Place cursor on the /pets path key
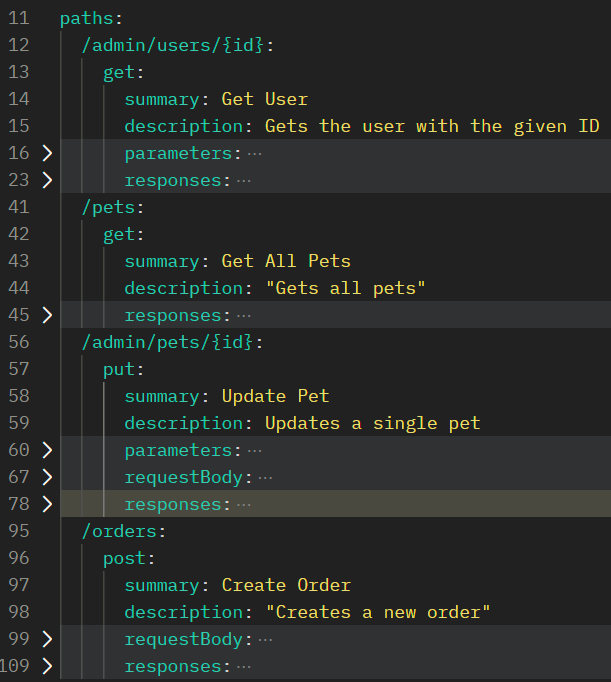The width and height of the screenshot is (611, 682). tap(111, 207)
